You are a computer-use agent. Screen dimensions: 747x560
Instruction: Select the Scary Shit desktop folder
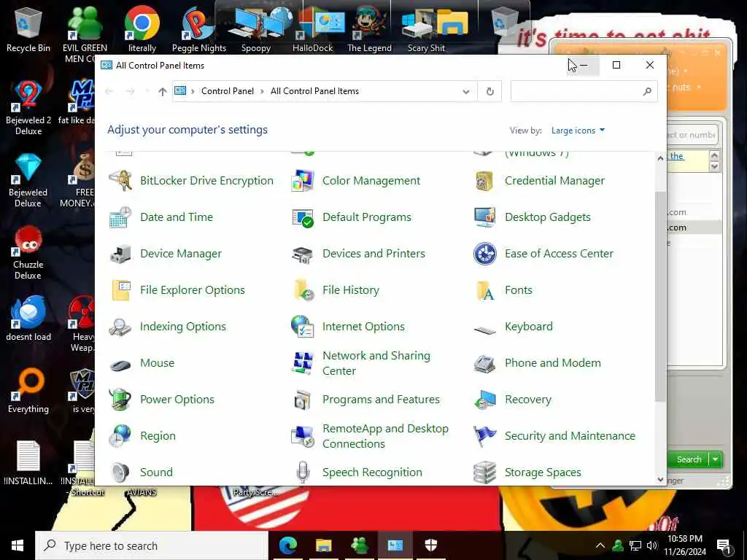point(426,31)
